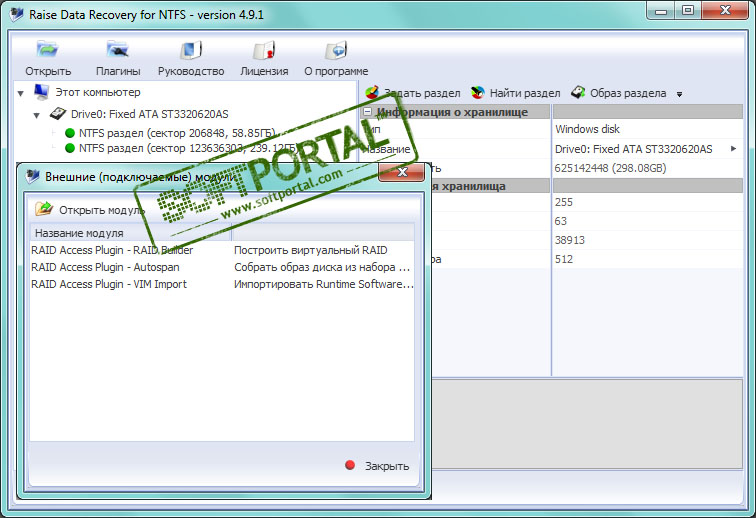Select the Лицензия toolbar label
756x518 pixels.
(264, 71)
